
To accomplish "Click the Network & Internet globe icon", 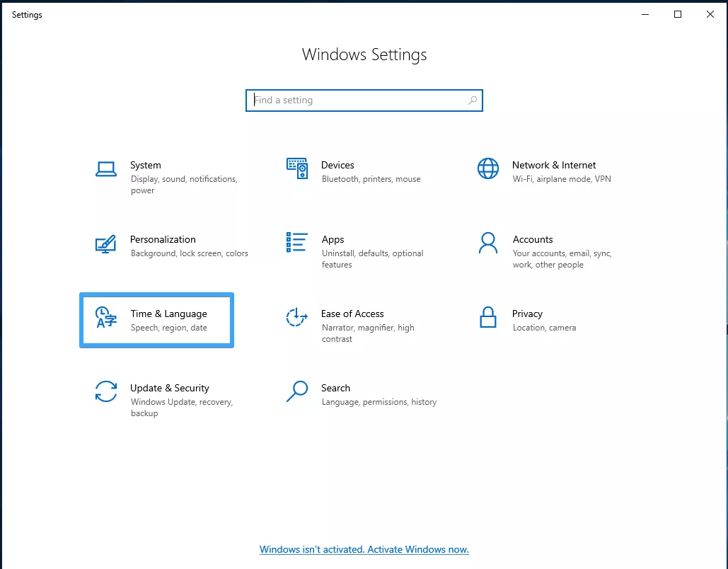I will (x=488, y=168).
